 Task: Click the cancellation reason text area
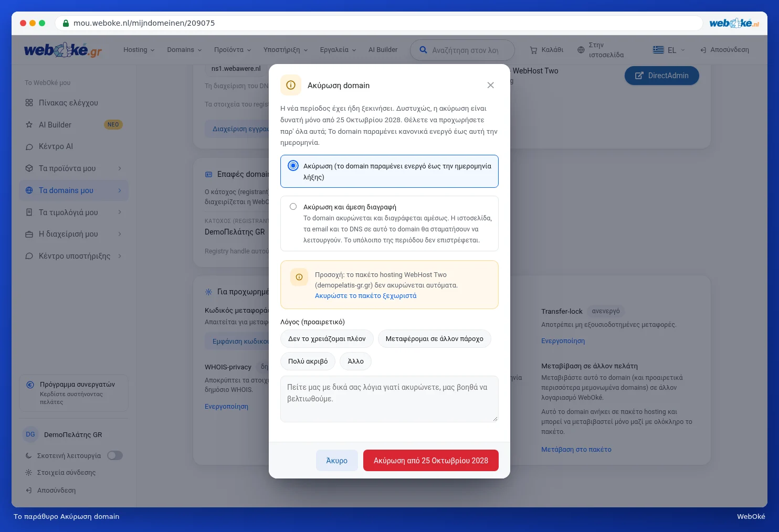(x=389, y=399)
